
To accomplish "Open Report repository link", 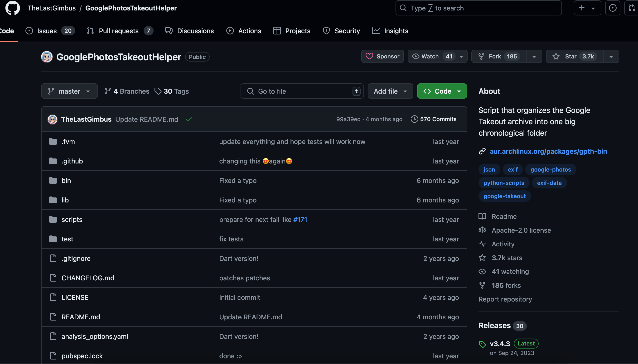I will tap(505, 299).
